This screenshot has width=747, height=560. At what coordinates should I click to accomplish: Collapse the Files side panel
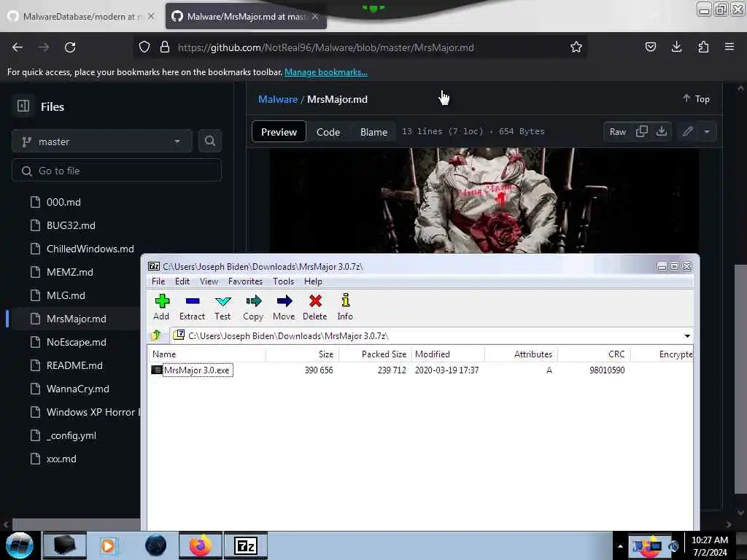[23, 106]
